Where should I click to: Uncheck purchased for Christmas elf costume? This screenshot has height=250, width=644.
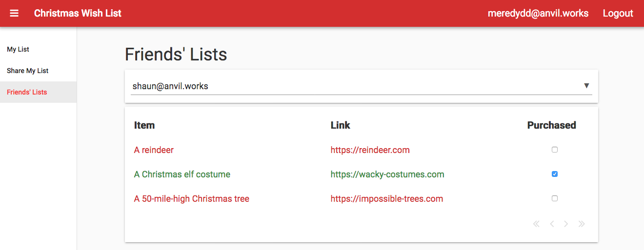click(554, 174)
